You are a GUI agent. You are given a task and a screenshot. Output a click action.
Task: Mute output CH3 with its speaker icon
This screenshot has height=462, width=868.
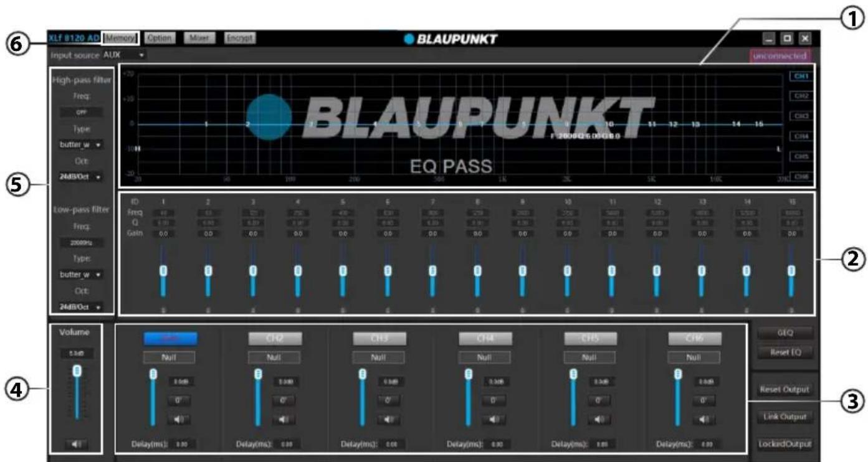click(390, 419)
